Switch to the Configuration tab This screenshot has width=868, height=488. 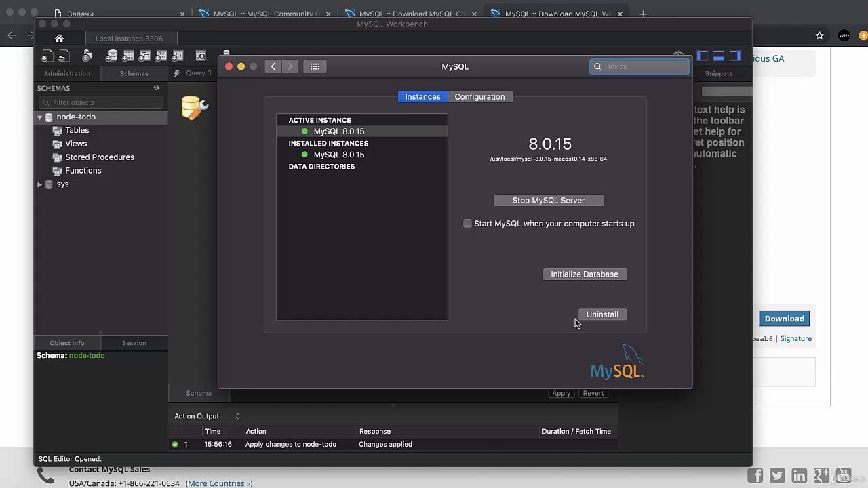[x=479, y=97]
